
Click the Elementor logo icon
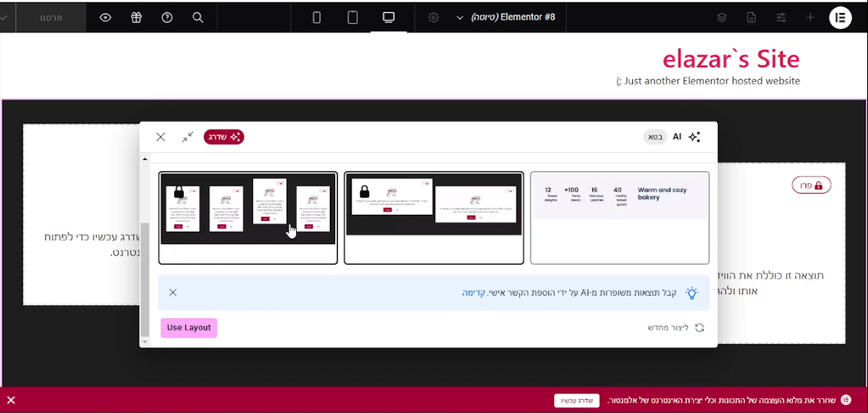841,18
